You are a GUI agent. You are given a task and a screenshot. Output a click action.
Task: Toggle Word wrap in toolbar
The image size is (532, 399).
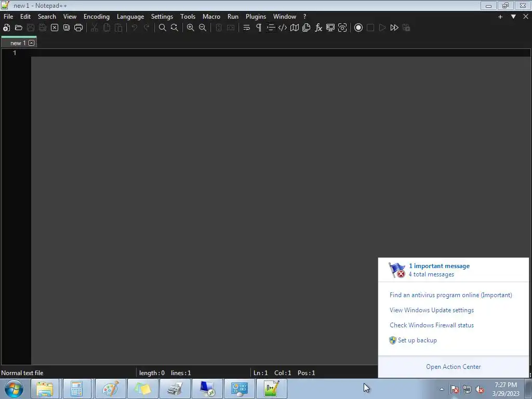(x=247, y=28)
